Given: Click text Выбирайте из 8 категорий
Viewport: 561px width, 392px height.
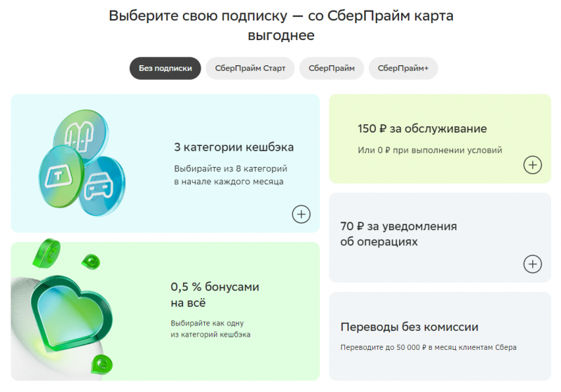Looking at the screenshot, I should click(231, 168).
